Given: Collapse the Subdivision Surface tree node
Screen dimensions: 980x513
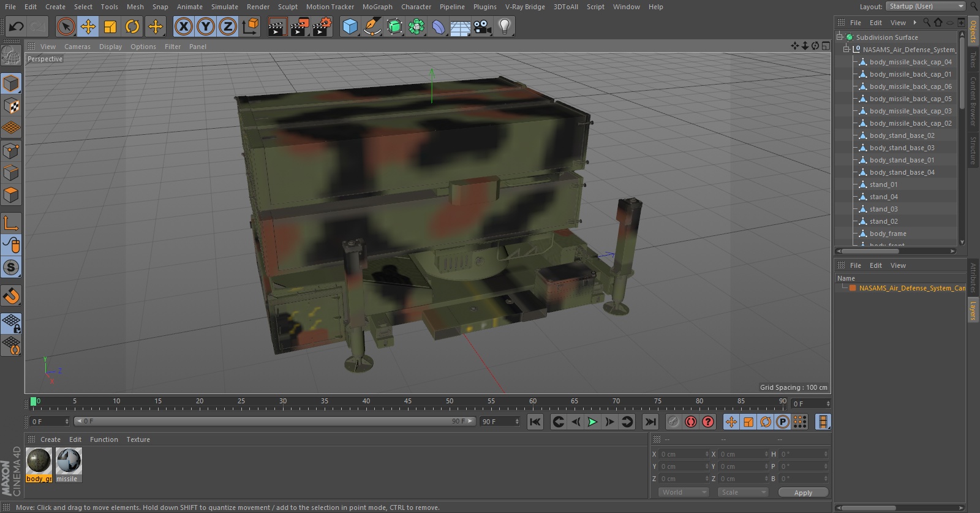Looking at the screenshot, I should [840, 37].
